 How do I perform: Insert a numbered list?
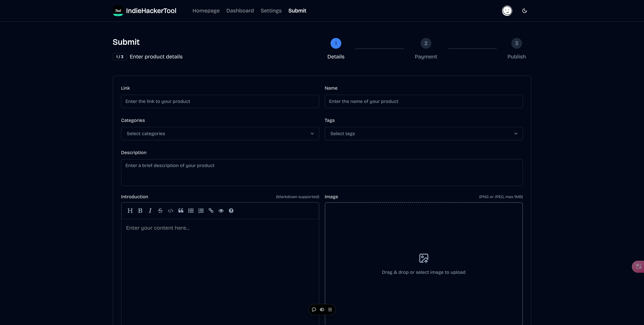click(x=201, y=211)
